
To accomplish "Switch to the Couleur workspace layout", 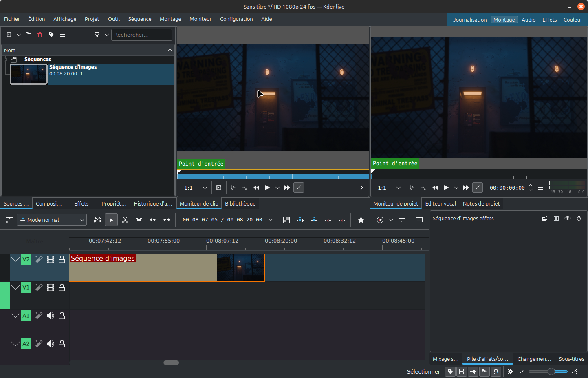I will (x=573, y=20).
